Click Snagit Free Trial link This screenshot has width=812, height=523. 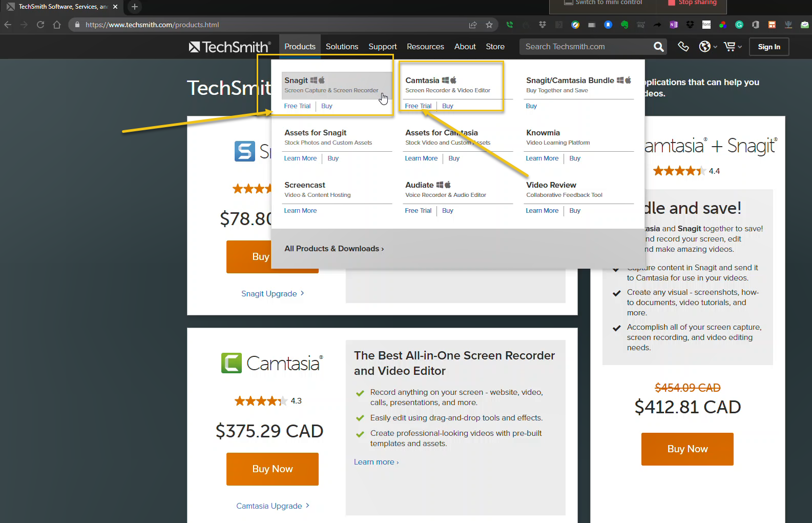297,106
